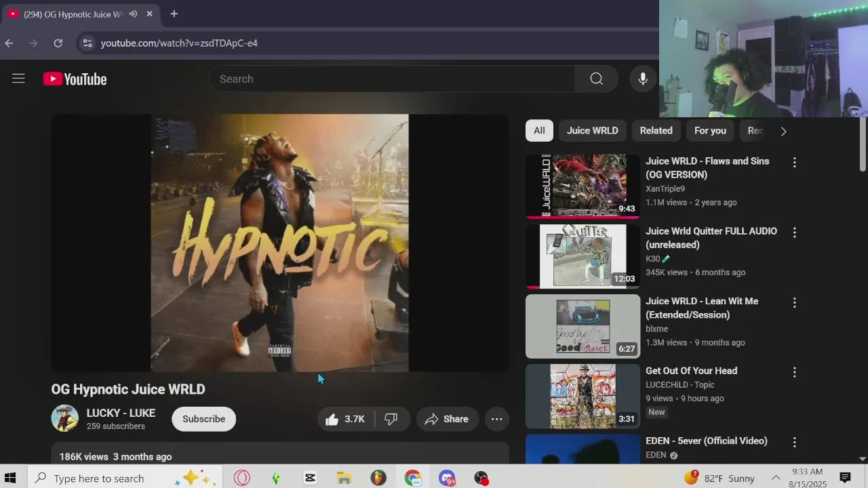Select the Related filter chip
The height and width of the screenshot is (488, 868).
(x=656, y=130)
